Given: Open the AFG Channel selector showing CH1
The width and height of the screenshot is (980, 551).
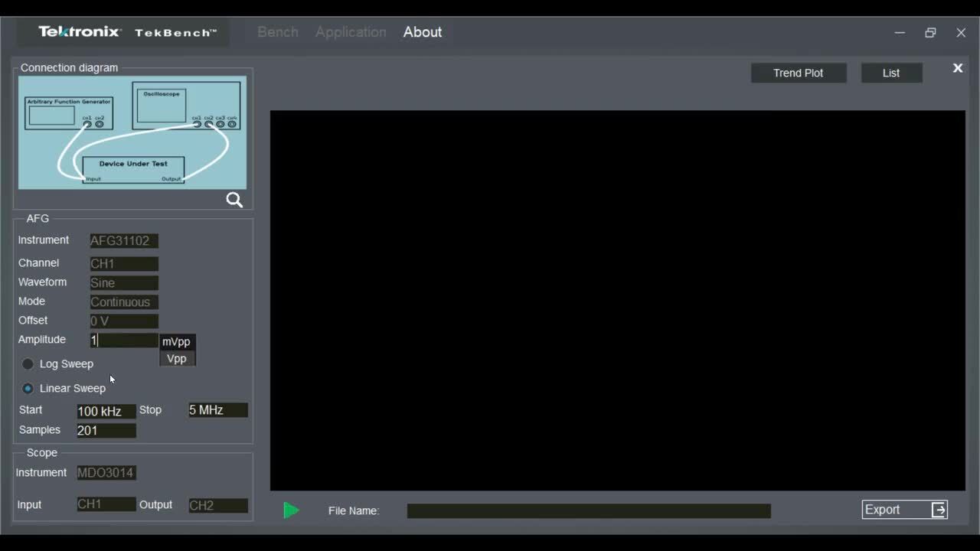Looking at the screenshot, I should click(x=123, y=263).
